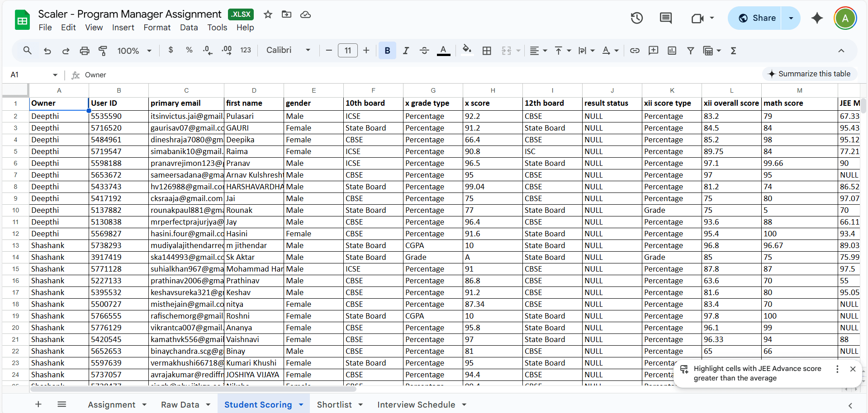Image resolution: width=868 pixels, height=413 pixels.
Task: Click the font size input field
Action: (x=347, y=51)
